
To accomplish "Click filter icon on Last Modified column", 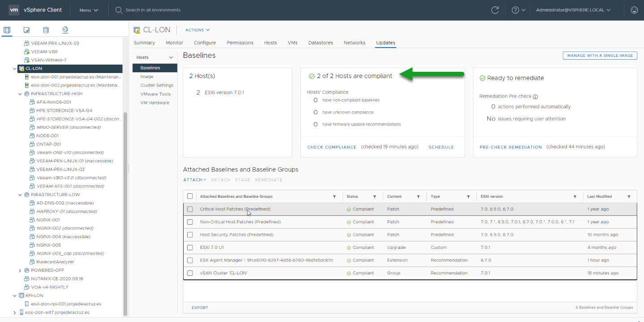I will (x=629, y=196).
